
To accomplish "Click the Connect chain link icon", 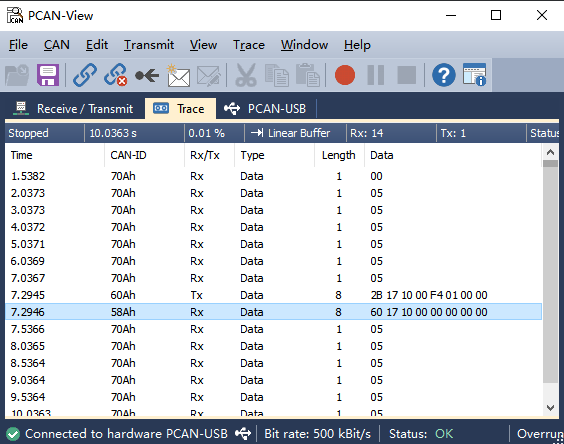I will [85, 75].
